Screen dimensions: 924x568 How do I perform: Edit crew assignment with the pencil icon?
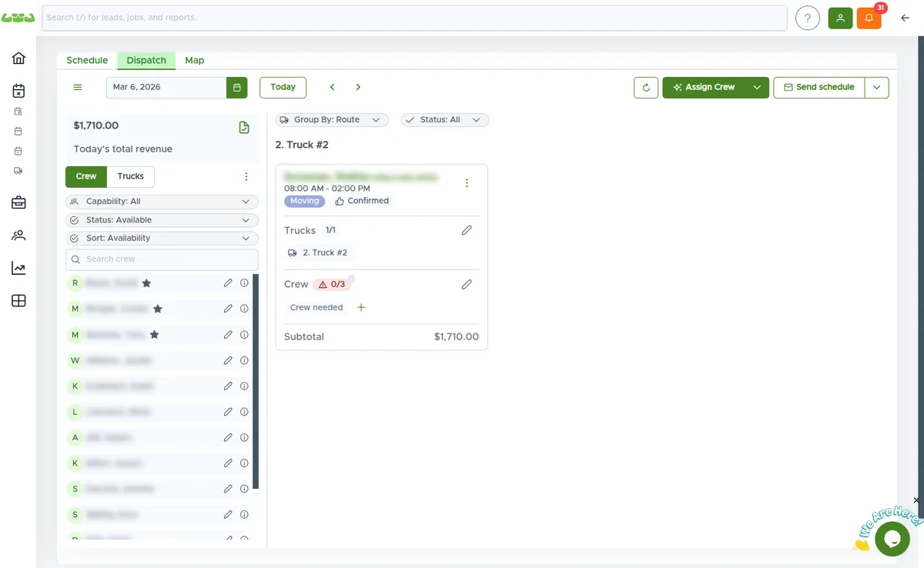tap(467, 284)
